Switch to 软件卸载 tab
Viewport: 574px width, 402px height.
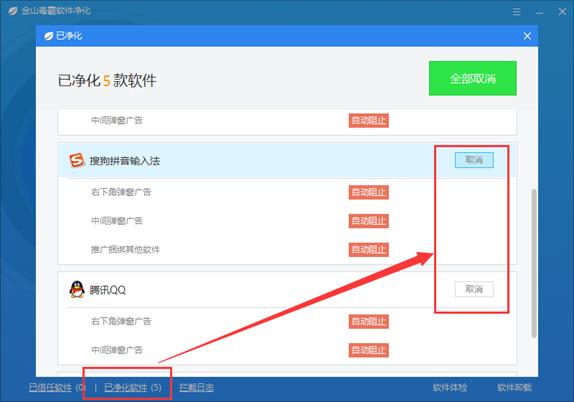click(x=514, y=387)
